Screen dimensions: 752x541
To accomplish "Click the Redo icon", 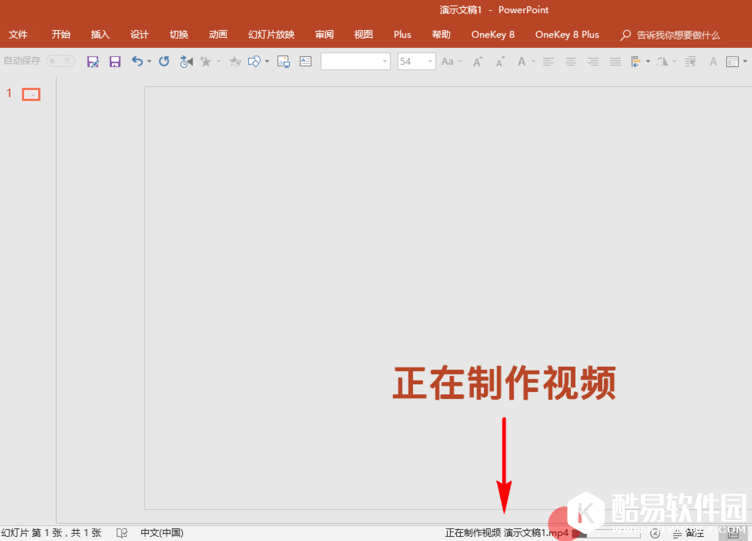I will pos(164,61).
